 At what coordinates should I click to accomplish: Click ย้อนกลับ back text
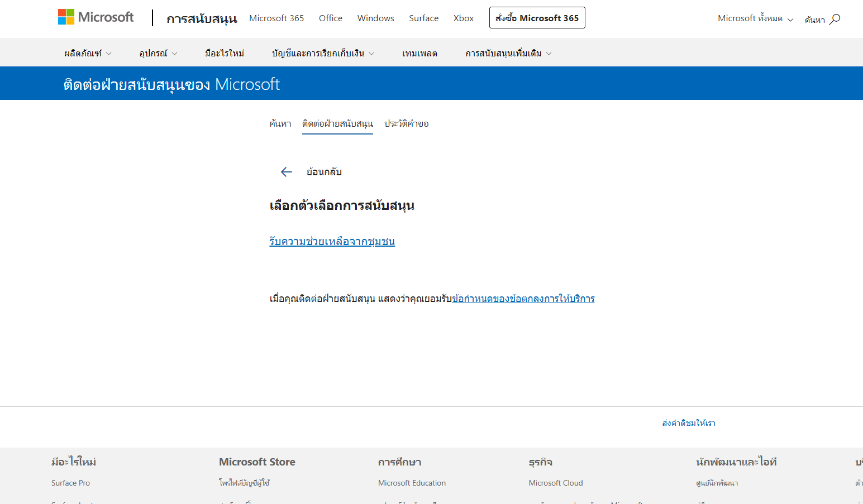324,172
